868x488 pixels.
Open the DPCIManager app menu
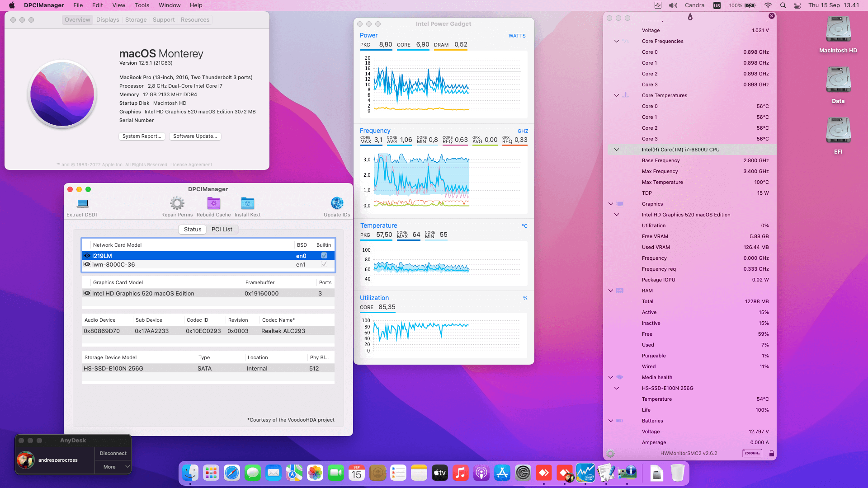tap(44, 5)
